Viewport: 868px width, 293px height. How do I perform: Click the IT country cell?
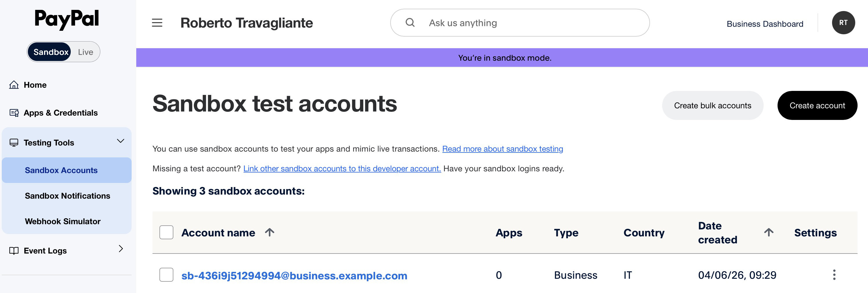[x=627, y=275]
